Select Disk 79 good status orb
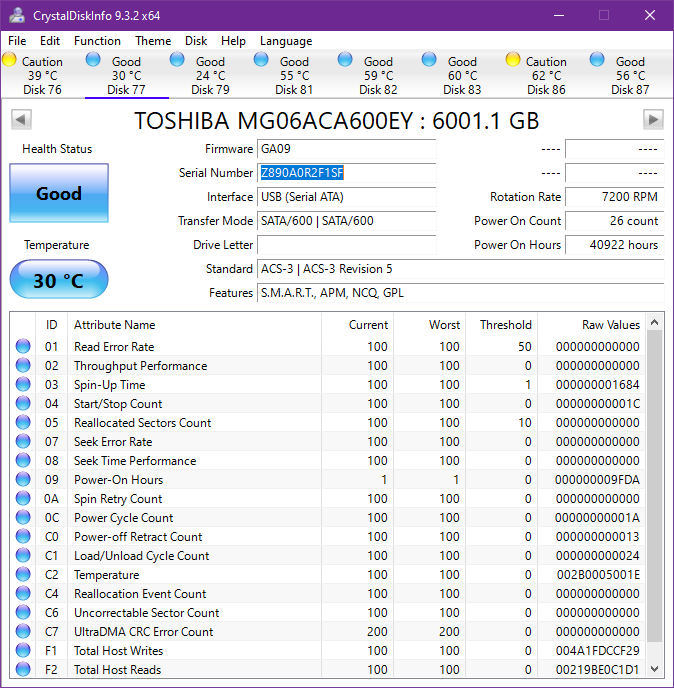 (177, 60)
